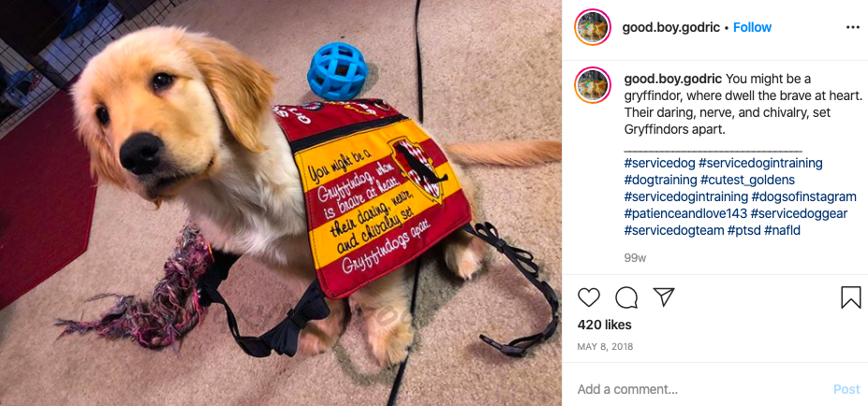
Task: Follow good.boy.godric account
Action: [752, 28]
